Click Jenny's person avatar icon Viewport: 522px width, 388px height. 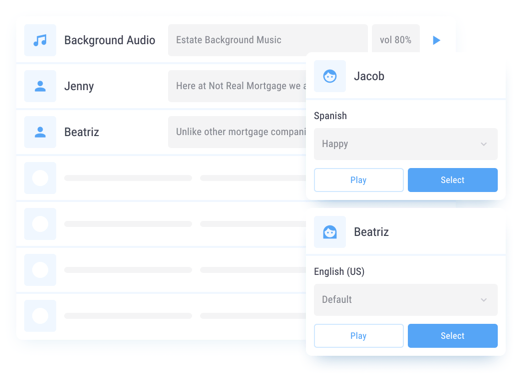[x=40, y=86]
